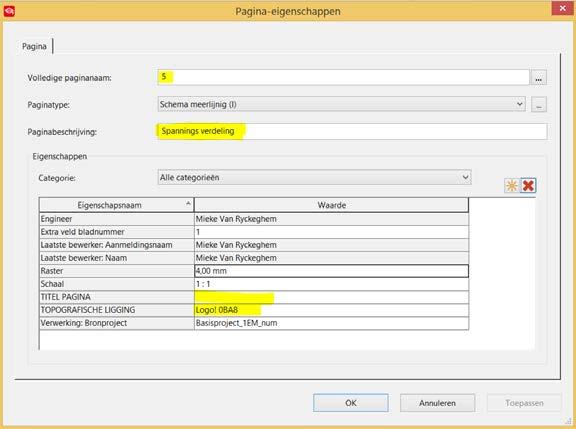The width and height of the screenshot is (576, 429).
Task: Click the Volledige paginanaam input field
Action: click(x=343, y=77)
